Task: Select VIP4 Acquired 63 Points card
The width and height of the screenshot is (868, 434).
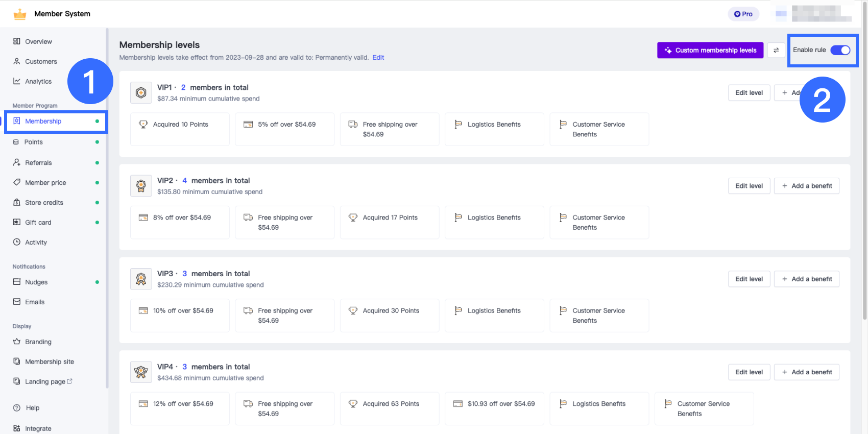Action: click(390, 408)
